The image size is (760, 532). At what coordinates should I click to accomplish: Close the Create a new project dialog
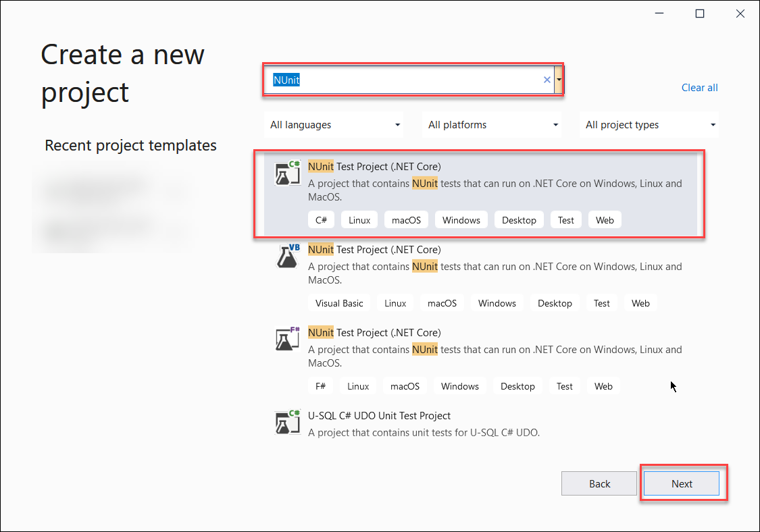(740, 14)
